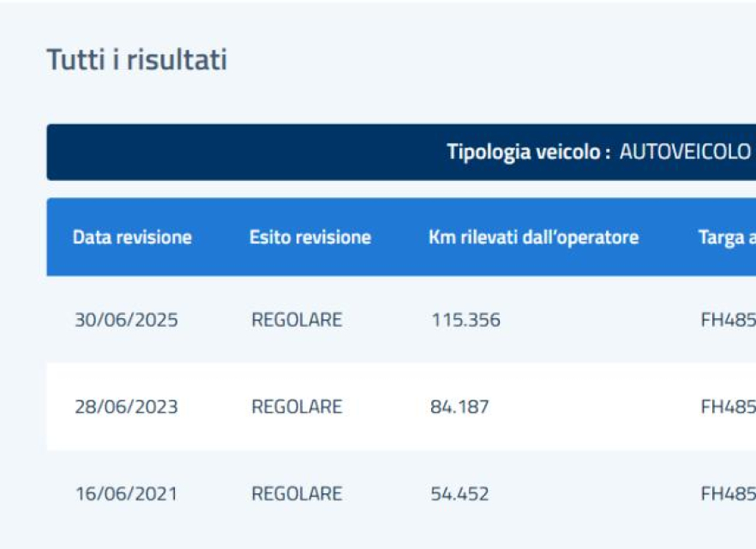Screen dimensions: 756x549
Task: Click the Tutti i risultati heading
Action: [x=136, y=60]
